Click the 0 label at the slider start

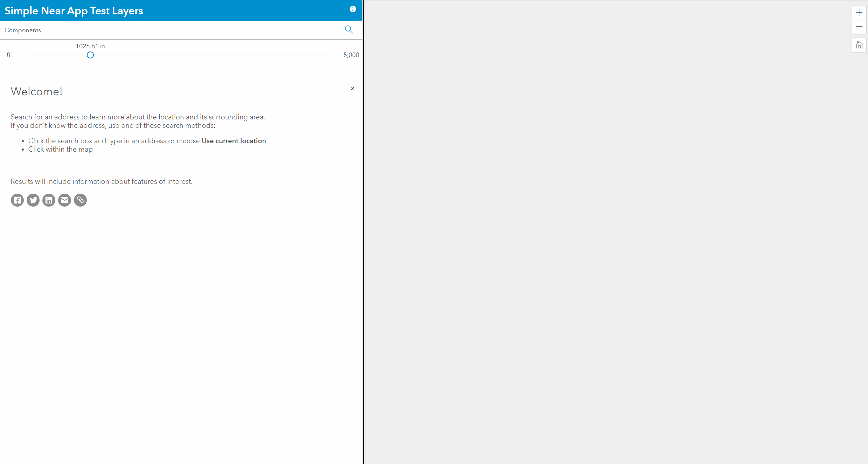9,55
